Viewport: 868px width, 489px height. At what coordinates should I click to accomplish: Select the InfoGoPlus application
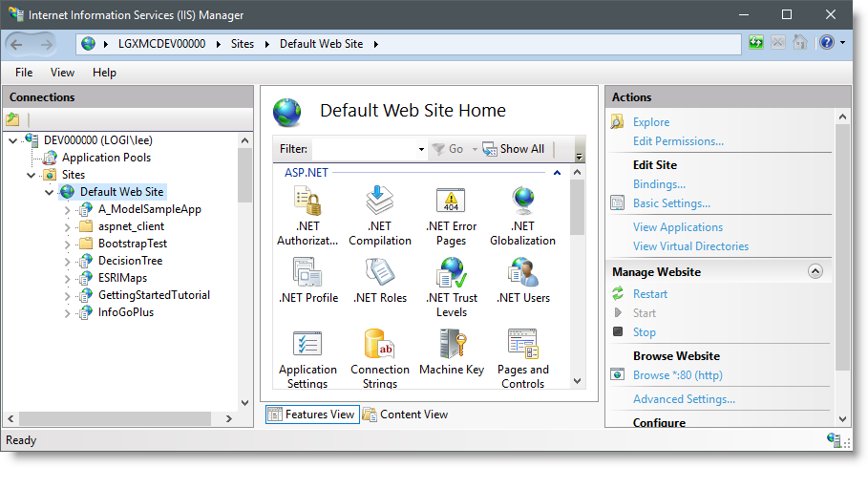click(x=126, y=312)
